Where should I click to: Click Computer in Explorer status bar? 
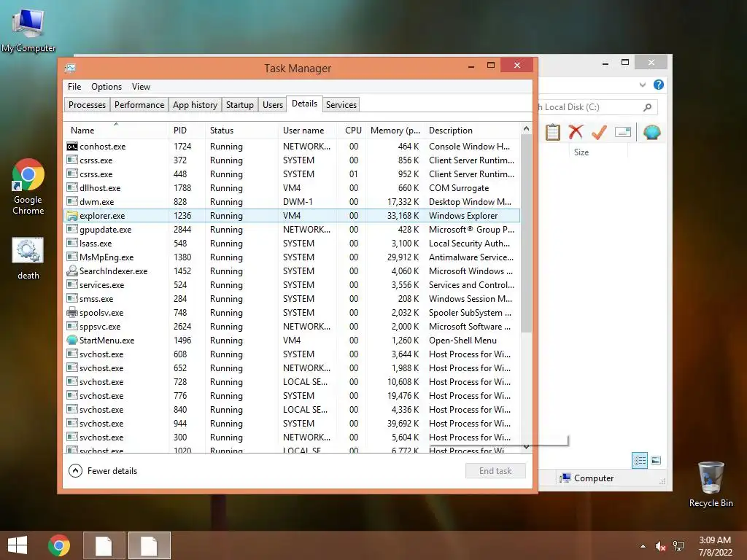(587, 478)
